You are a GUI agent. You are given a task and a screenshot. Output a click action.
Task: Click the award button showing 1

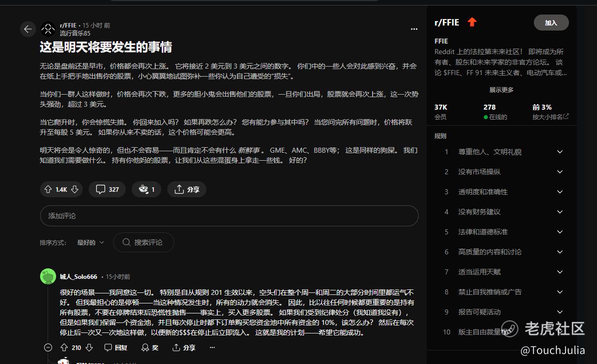click(147, 189)
